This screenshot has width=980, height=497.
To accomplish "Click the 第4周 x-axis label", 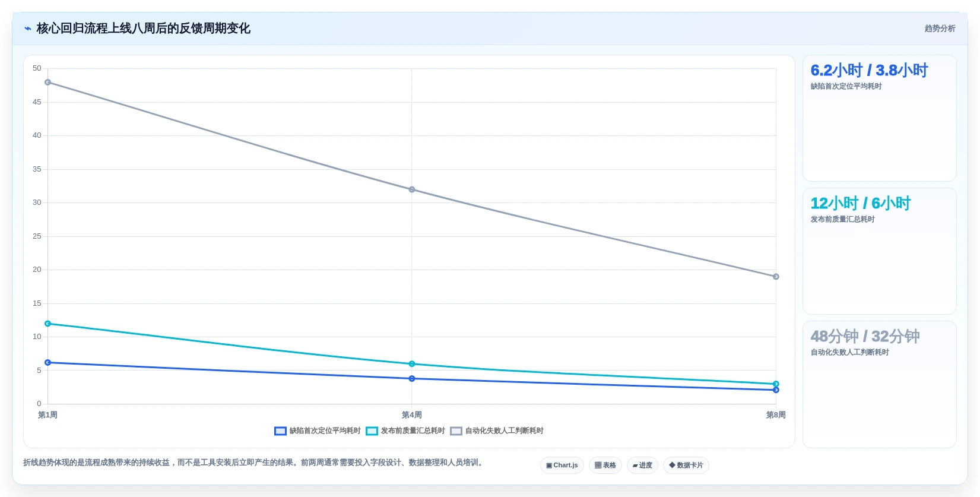I will (412, 415).
